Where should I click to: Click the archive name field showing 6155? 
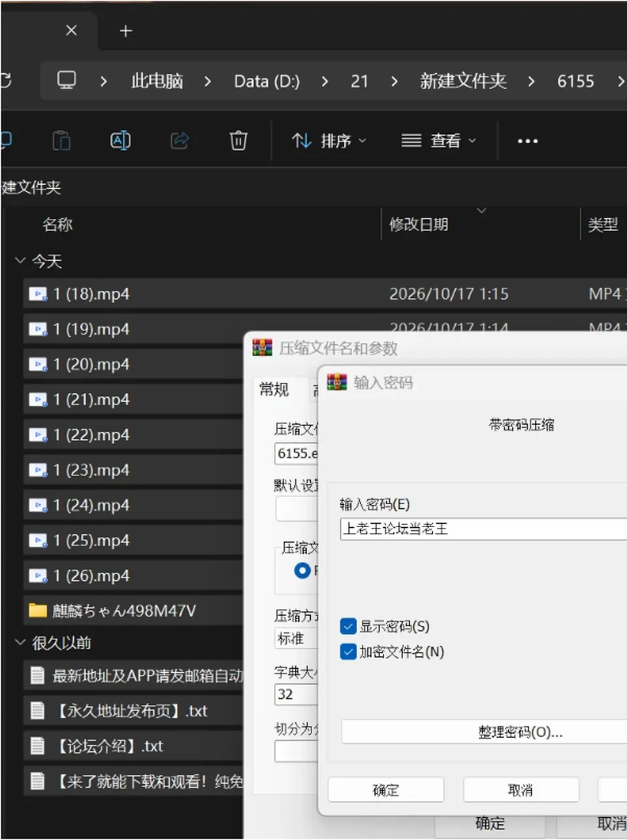tap(297, 453)
